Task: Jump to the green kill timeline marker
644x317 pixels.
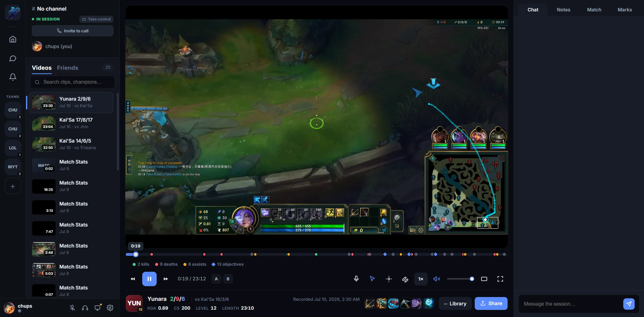Action: point(316,254)
